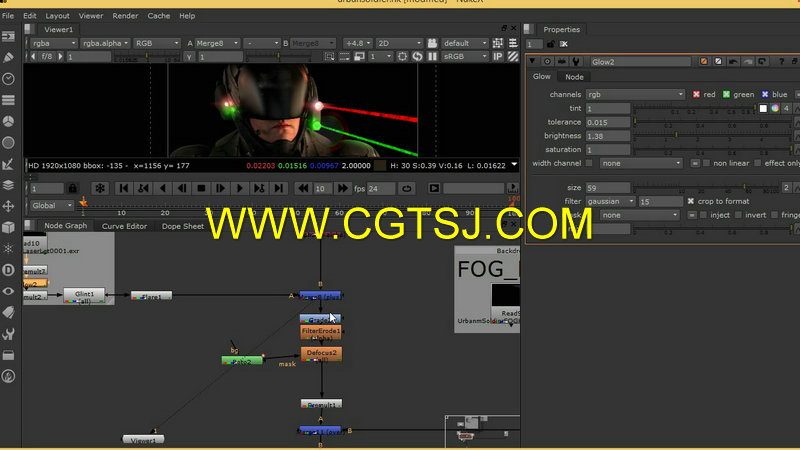Open the Furnace plugins swirl icon
The height and width of the screenshot is (450, 800).
tap(8, 376)
